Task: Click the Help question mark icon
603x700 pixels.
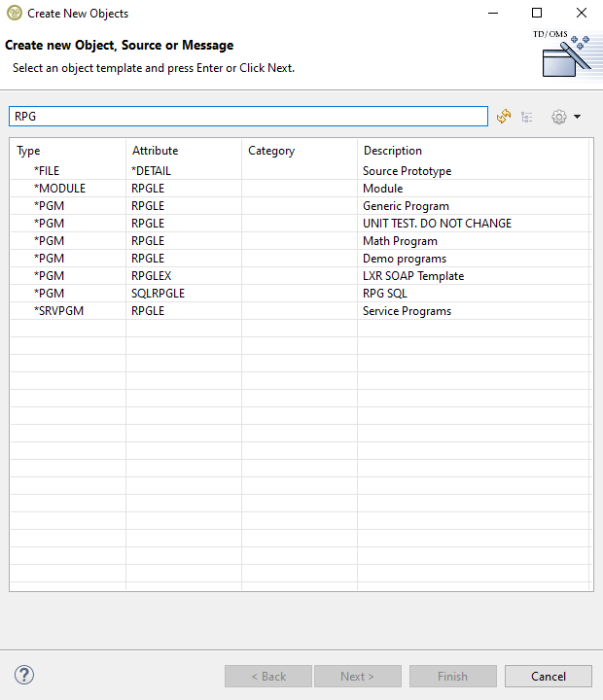Action: point(24,675)
